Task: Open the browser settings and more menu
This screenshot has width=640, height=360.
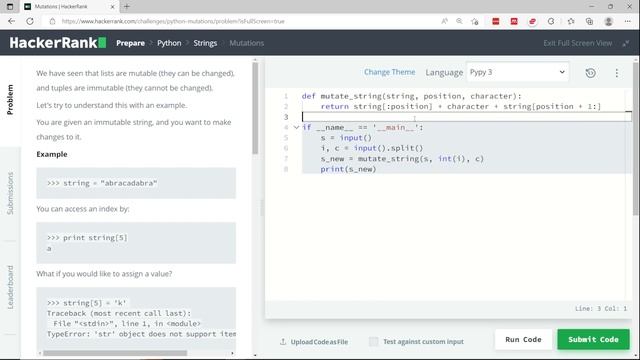Action: (628, 21)
